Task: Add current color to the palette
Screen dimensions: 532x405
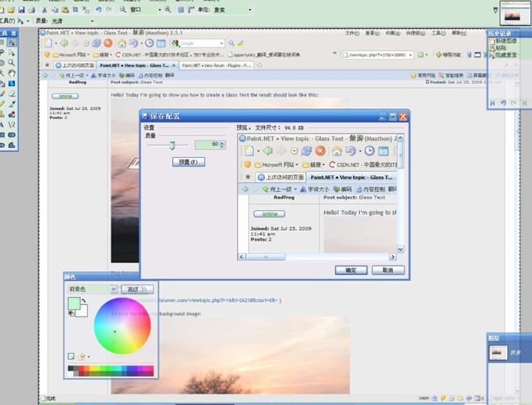Action: (71, 356)
